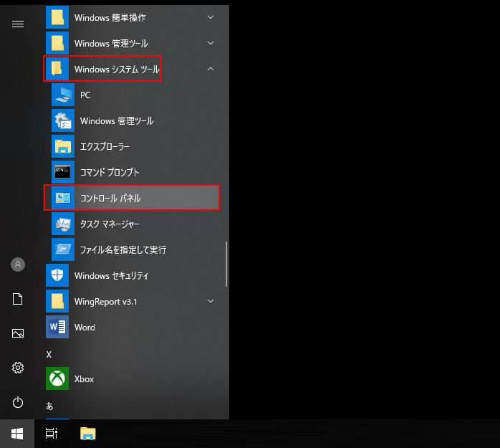The width and height of the screenshot is (500, 448).
Task: Expand the Windows 管理ツール folder chevron
Action: (211, 43)
